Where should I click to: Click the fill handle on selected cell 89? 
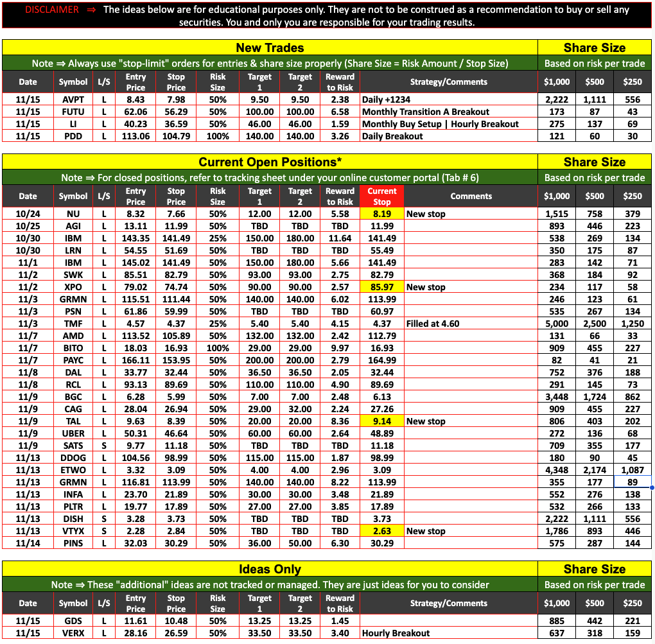click(652, 488)
